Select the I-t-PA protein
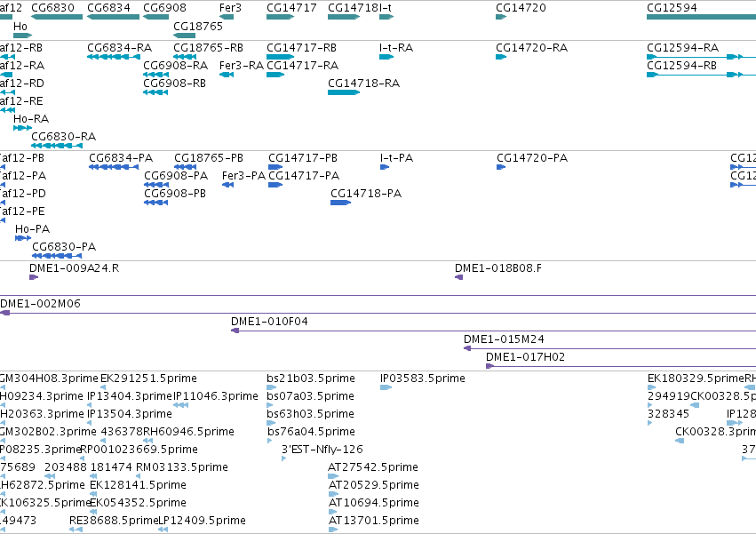Viewport: 756px width, 534px height. [385, 167]
